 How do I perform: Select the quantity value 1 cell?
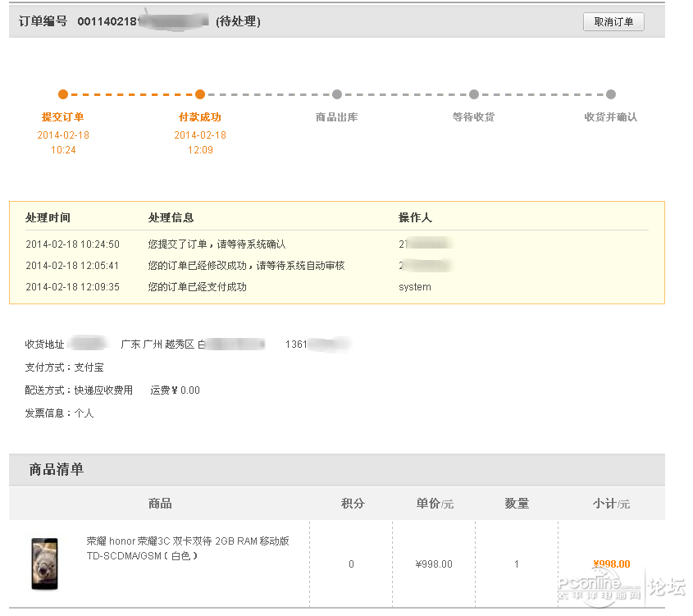coord(516,564)
